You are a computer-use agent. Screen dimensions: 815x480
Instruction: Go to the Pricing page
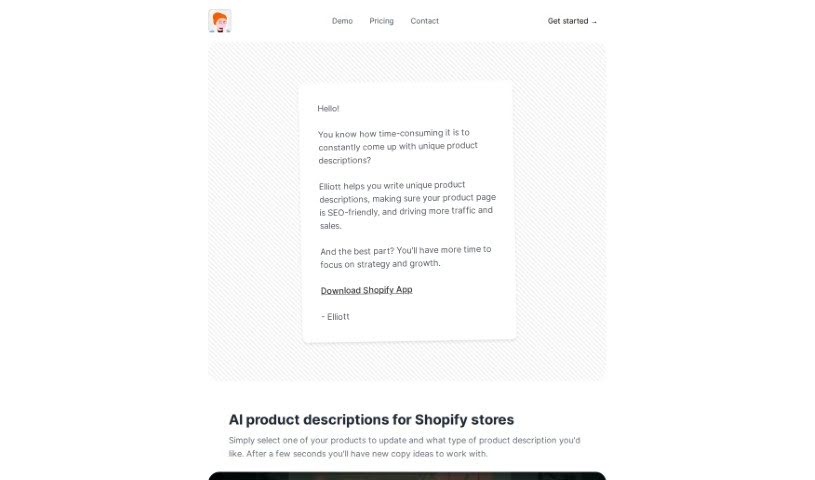point(381,21)
